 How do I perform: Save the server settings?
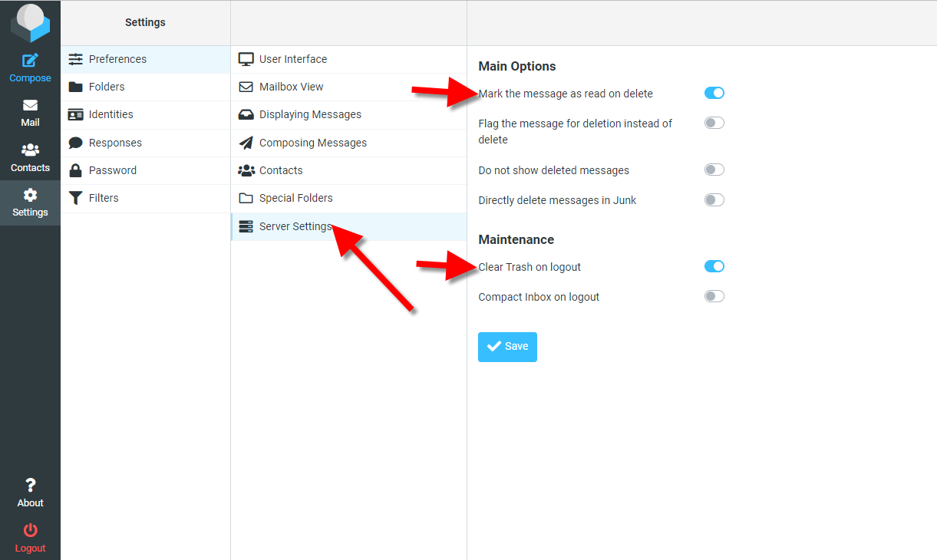(x=507, y=347)
